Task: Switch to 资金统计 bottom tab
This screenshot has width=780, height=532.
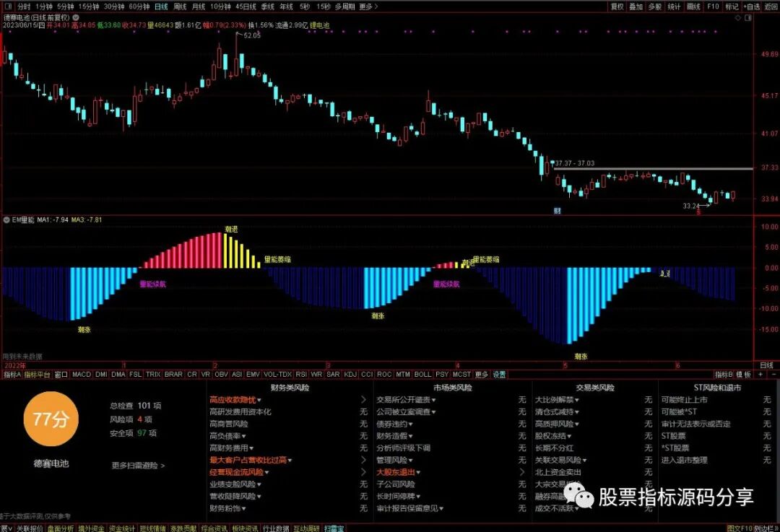Action: pos(122,528)
